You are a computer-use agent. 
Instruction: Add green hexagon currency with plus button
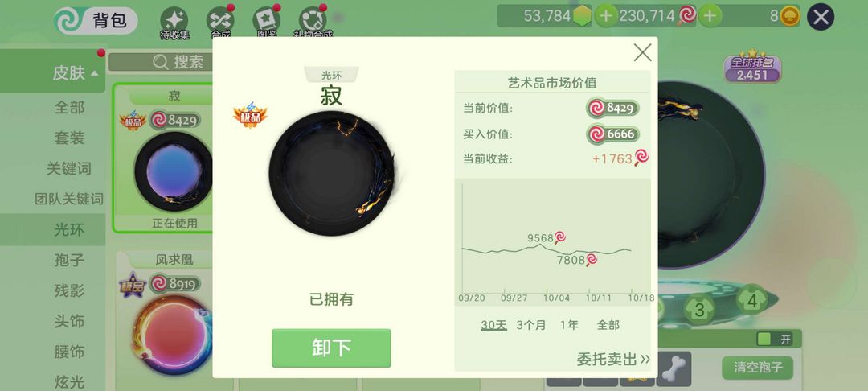click(606, 16)
